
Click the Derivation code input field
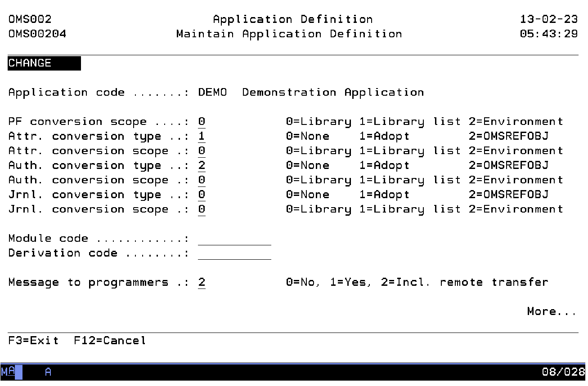(x=234, y=253)
